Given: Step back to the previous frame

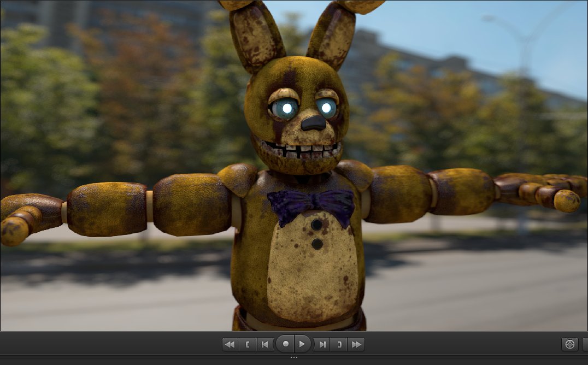Looking at the screenshot, I should click(x=265, y=344).
